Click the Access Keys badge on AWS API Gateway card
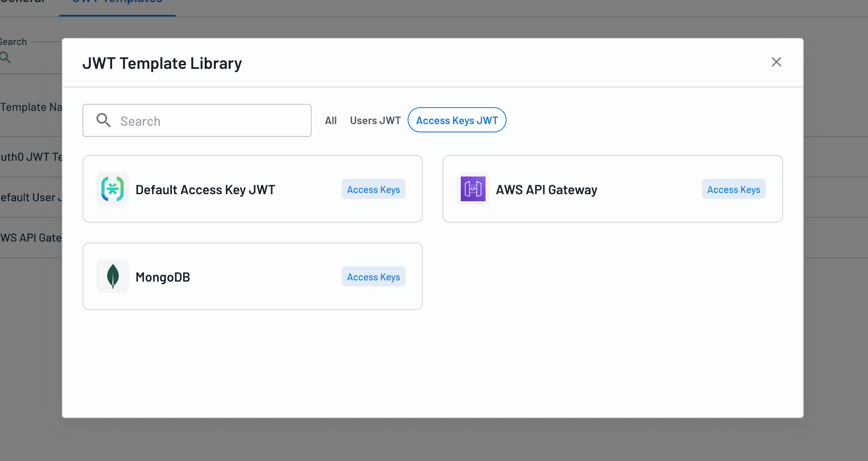868x461 pixels. [x=733, y=189]
